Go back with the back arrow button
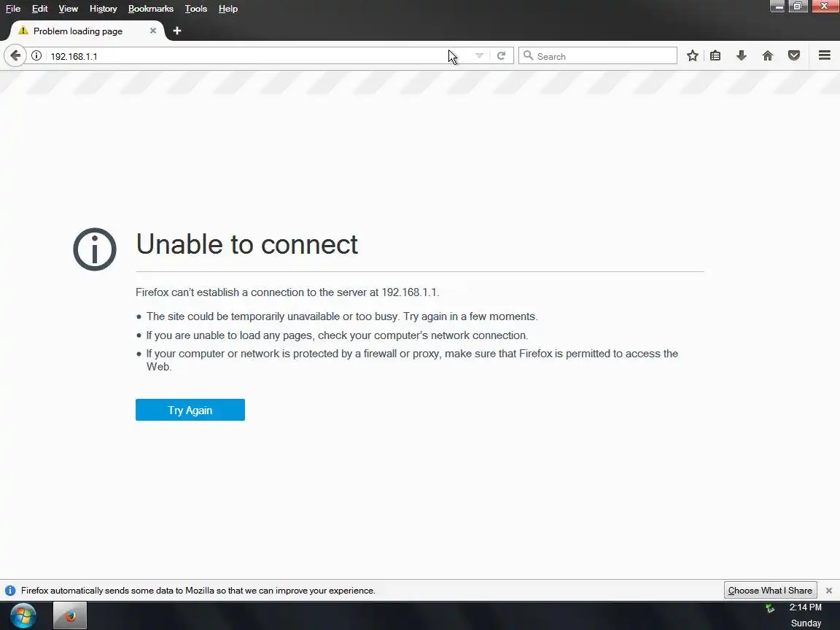The image size is (840, 630). [15, 55]
